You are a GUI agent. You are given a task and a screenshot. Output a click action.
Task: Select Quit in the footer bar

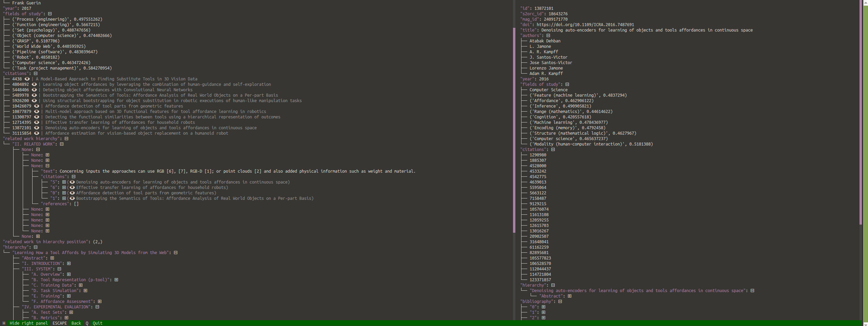pyautogui.click(x=97, y=323)
